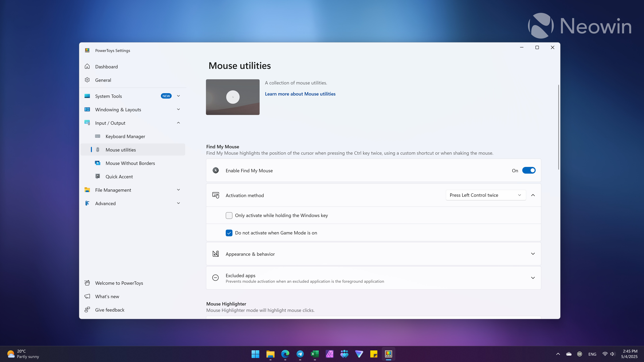
Task: Open What's new
Action: [133, 296]
